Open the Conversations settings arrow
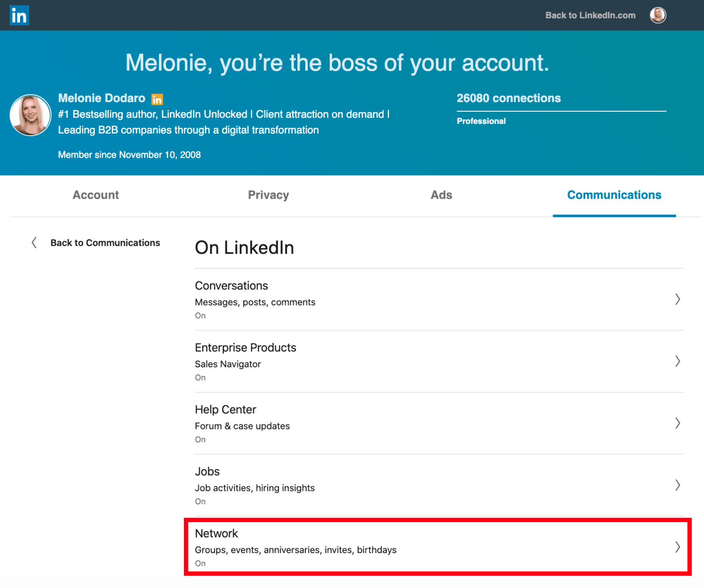704x588 pixels. click(678, 299)
